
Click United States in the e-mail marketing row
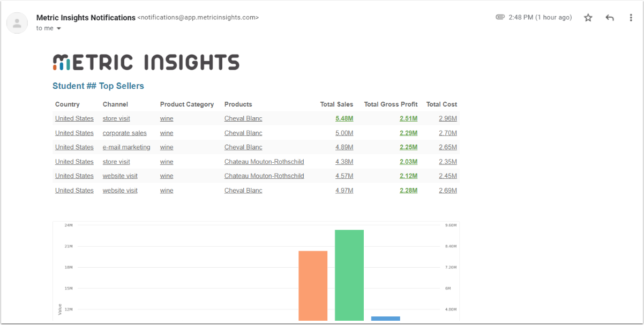(74, 147)
